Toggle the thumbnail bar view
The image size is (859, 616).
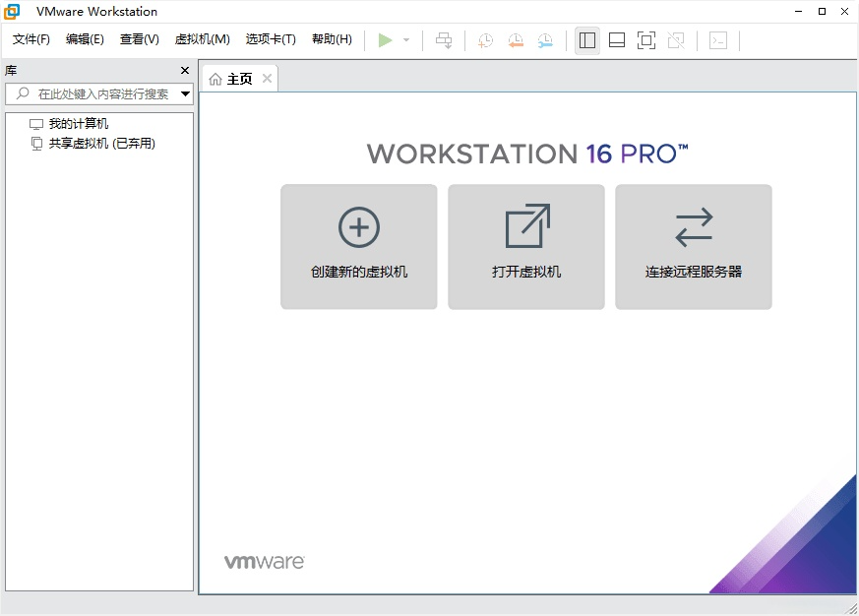click(617, 40)
